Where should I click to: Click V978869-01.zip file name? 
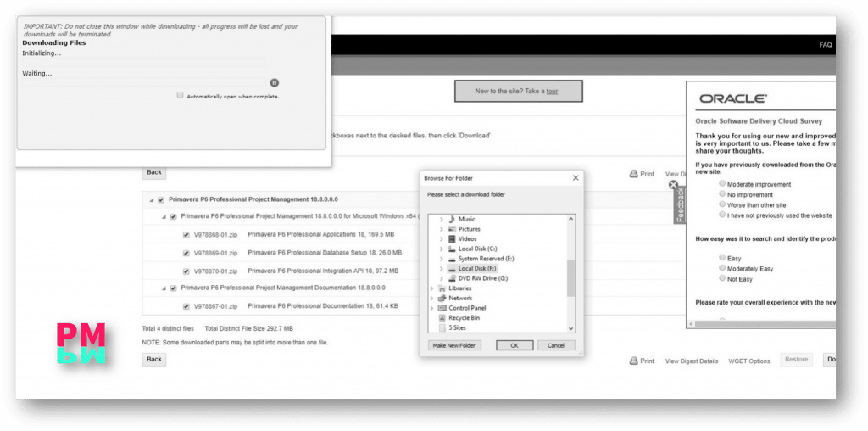click(x=215, y=253)
